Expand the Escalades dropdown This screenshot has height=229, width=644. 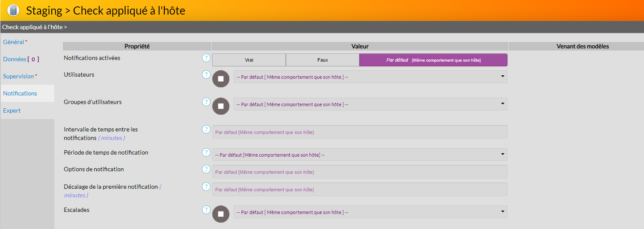[x=370, y=212]
